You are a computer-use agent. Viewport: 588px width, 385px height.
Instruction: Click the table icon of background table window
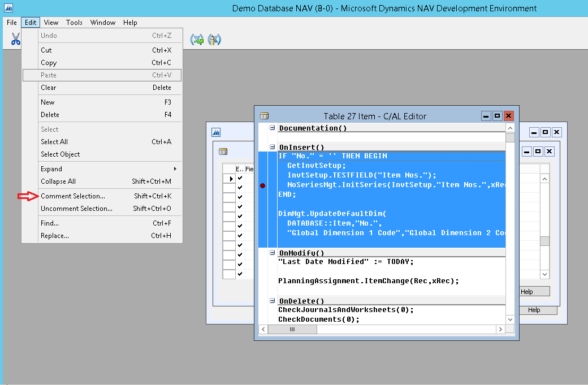pyautogui.click(x=223, y=152)
